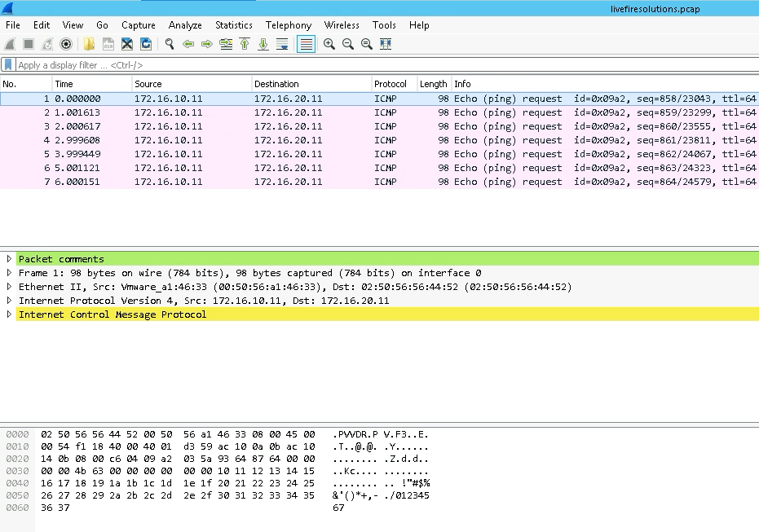Open the Help menu
The image size is (759, 532).
point(419,25)
